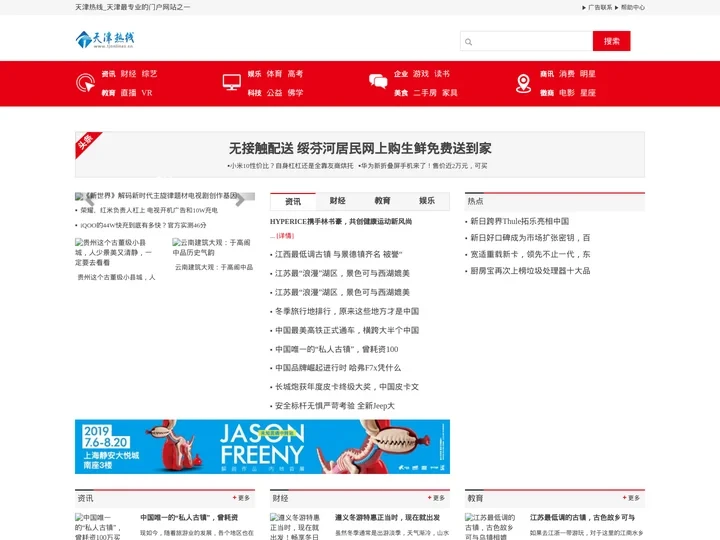This screenshot has height=540, width=720.
Task: Click the red 搜索 button
Action: click(611, 41)
